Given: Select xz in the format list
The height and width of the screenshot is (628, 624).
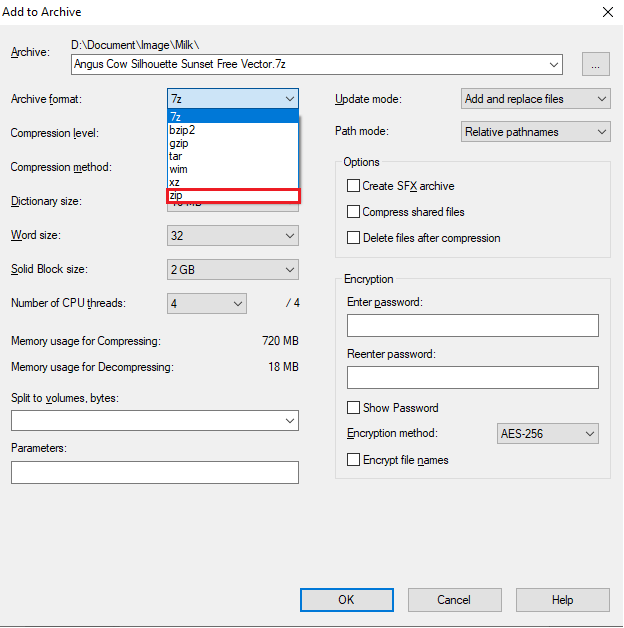Looking at the screenshot, I should tap(232, 182).
